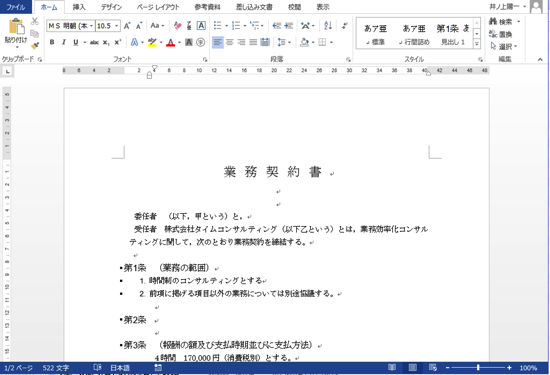Open the phonetic guide (ruby) tool
The height and width of the screenshot is (375, 550).
189,26
